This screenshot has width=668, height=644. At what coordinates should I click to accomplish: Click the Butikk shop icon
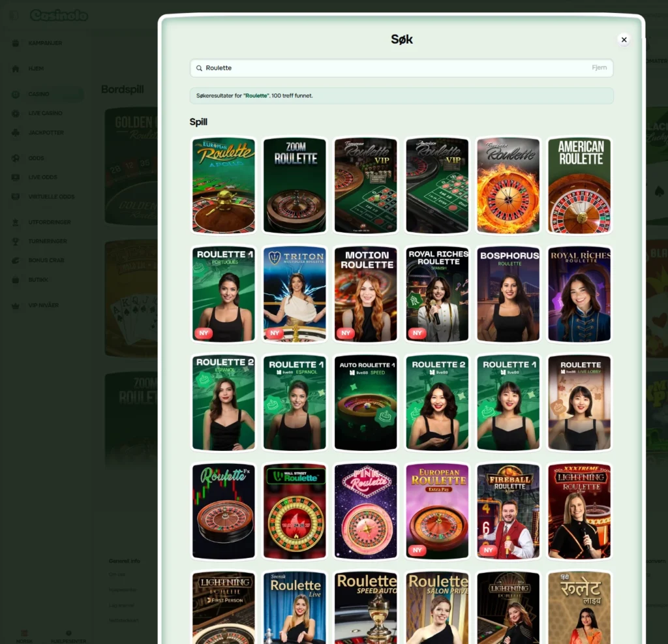tap(16, 280)
